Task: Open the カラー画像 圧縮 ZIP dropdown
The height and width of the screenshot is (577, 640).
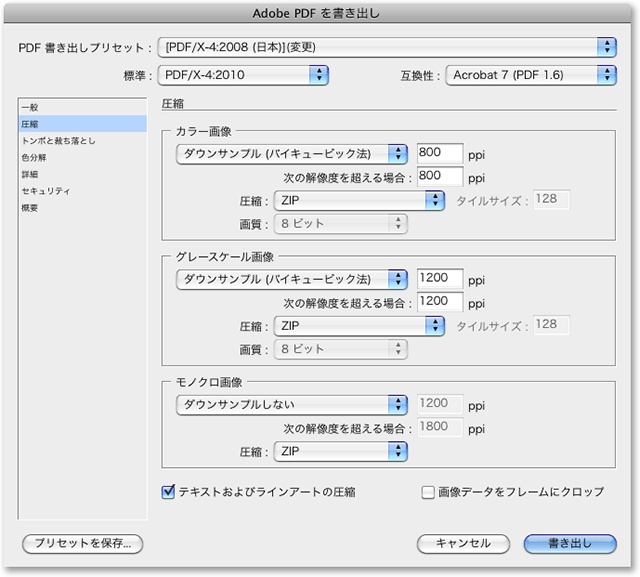Action: 359,200
